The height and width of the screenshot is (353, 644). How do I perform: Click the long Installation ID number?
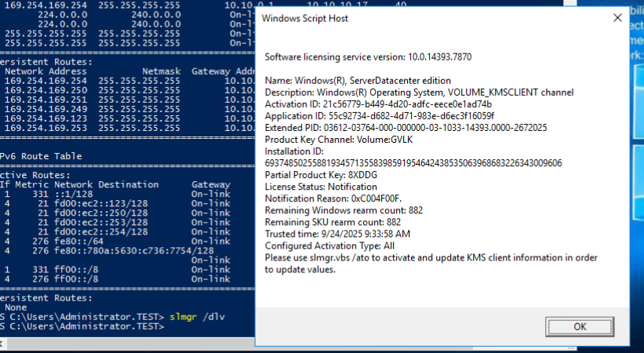point(413,163)
